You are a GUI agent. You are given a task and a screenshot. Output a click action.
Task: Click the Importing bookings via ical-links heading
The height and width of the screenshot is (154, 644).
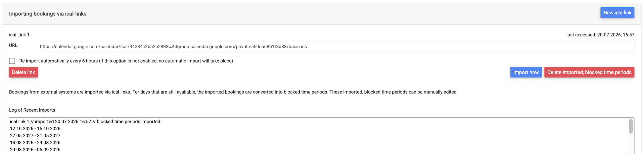(48, 14)
